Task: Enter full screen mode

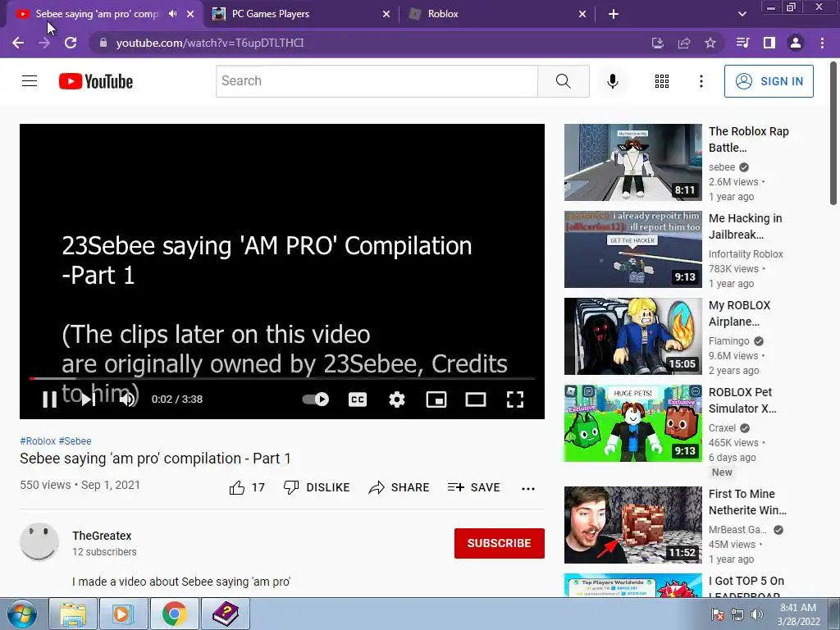Action: click(x=515, y=399)
